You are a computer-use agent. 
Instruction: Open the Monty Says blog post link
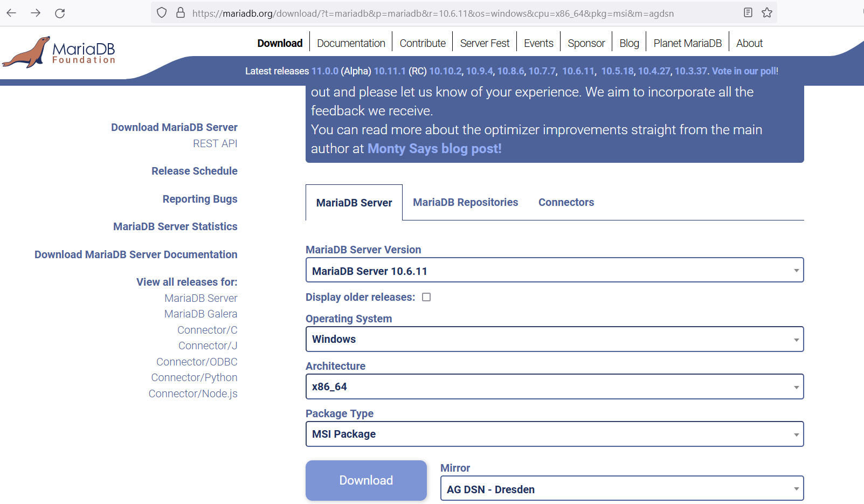pos(434,148)
